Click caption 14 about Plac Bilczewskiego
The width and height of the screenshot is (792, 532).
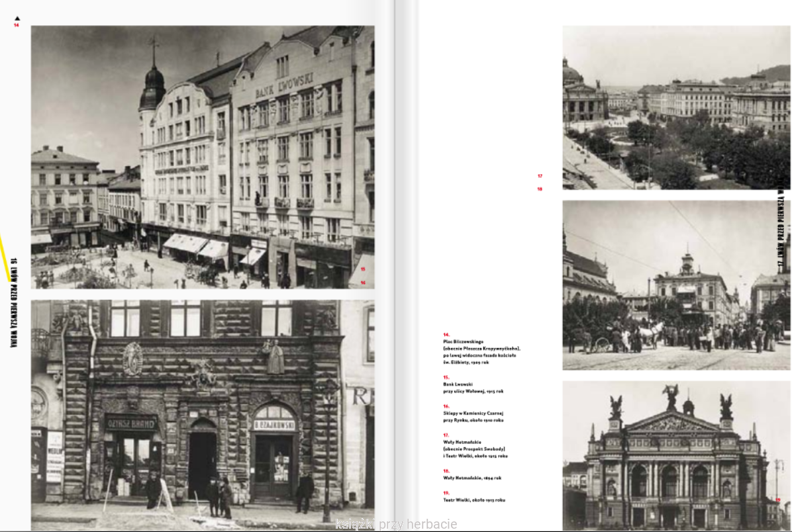pos(481,348)
